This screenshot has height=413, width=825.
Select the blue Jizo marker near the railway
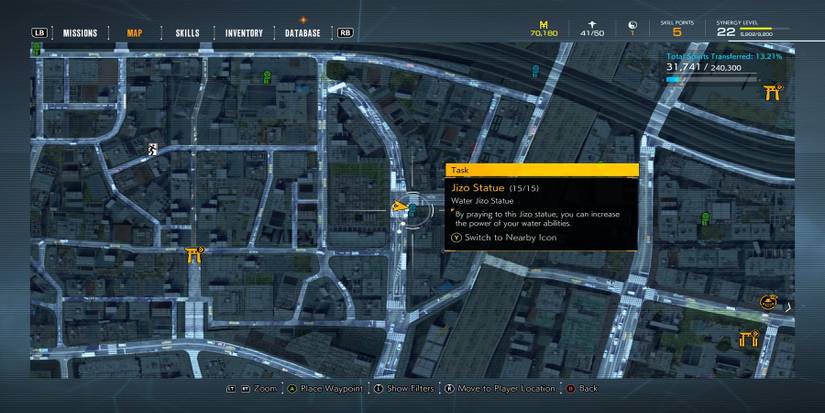[535, 71]
